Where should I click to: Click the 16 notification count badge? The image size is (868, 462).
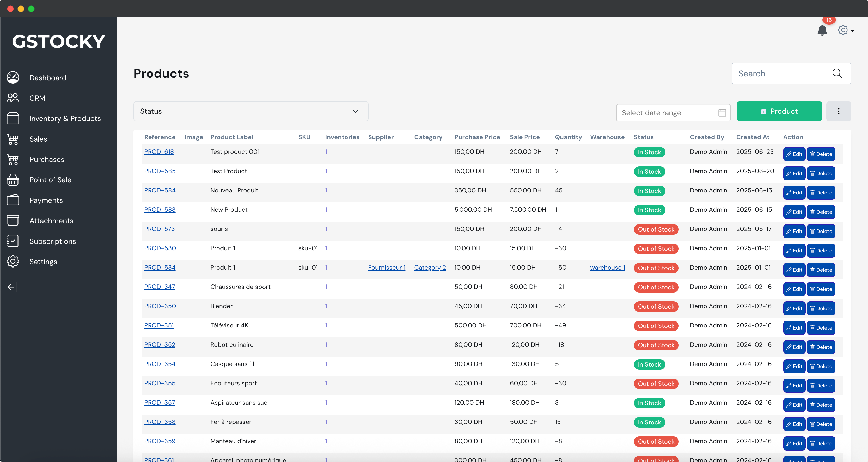[829, 20]
